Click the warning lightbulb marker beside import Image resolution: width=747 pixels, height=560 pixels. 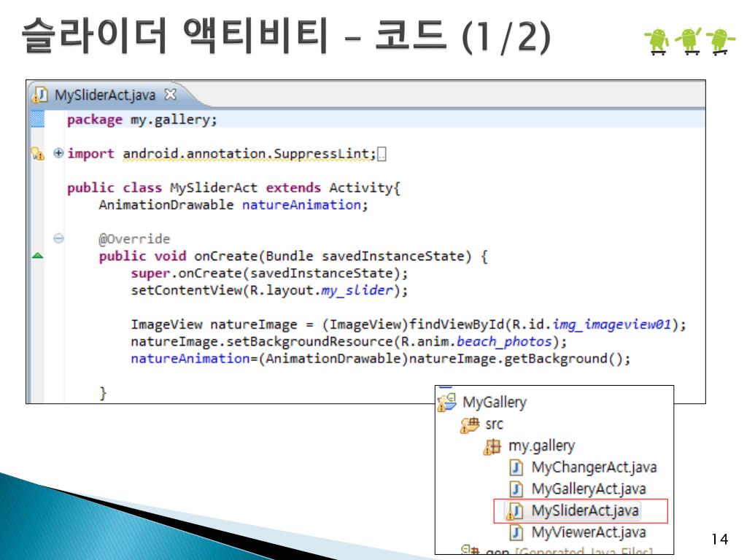point(37,154)
